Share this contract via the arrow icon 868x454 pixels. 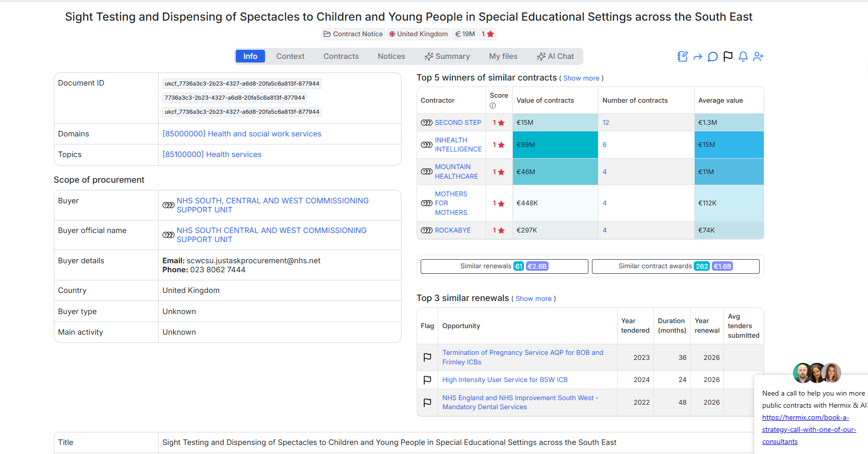click(x=697, y=56)
